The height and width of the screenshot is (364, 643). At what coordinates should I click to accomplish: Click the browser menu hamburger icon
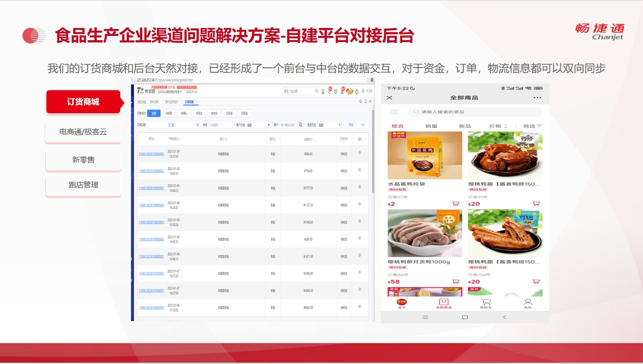[x=372, y=80]
